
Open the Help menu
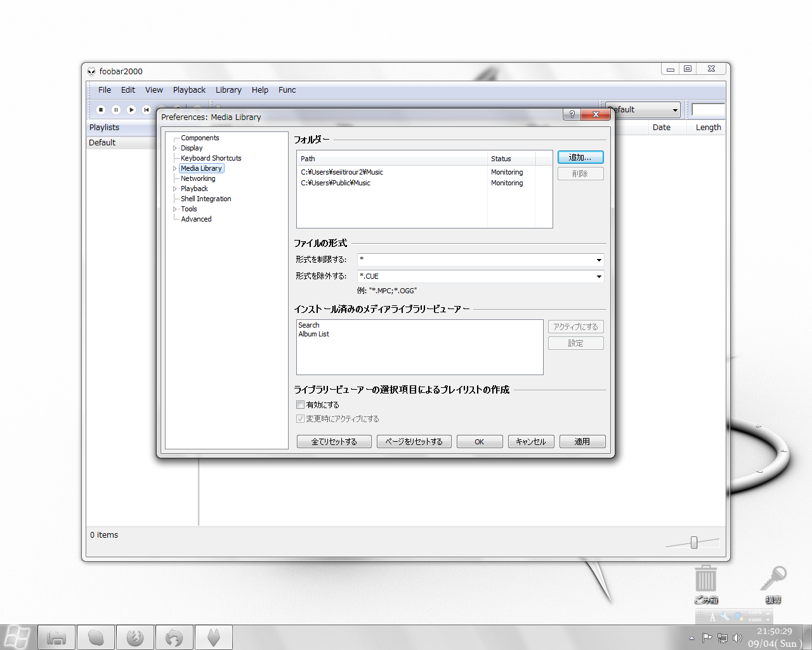click(x=260, y=90)
